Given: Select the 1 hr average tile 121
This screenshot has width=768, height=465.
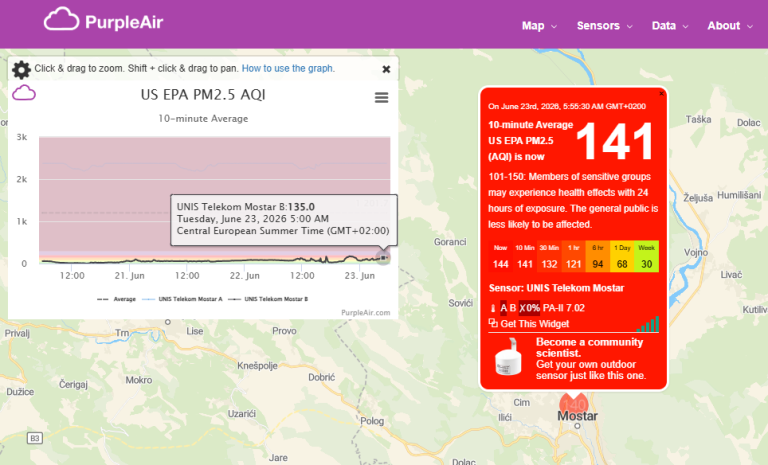Looking at the screenshot, I should [x=574, y=257].
